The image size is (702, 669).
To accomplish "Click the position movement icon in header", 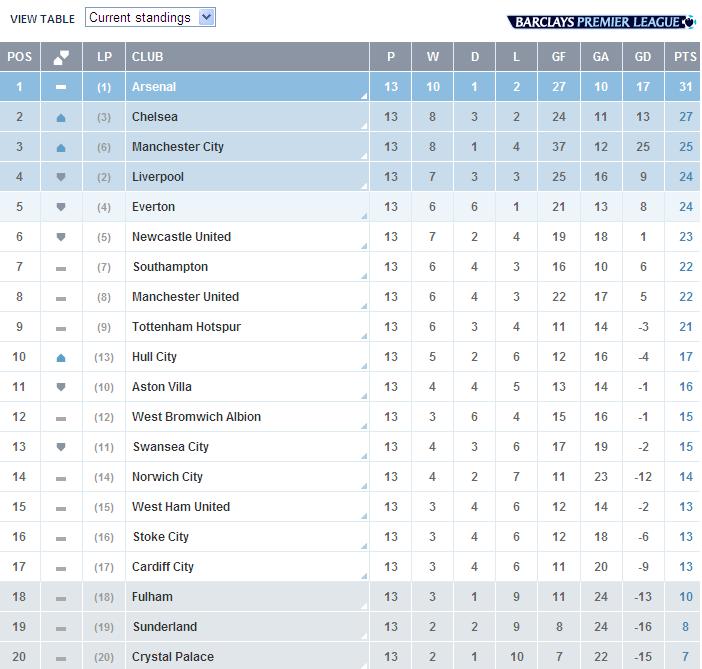I will pyautogui.click(x=62, y=57).
